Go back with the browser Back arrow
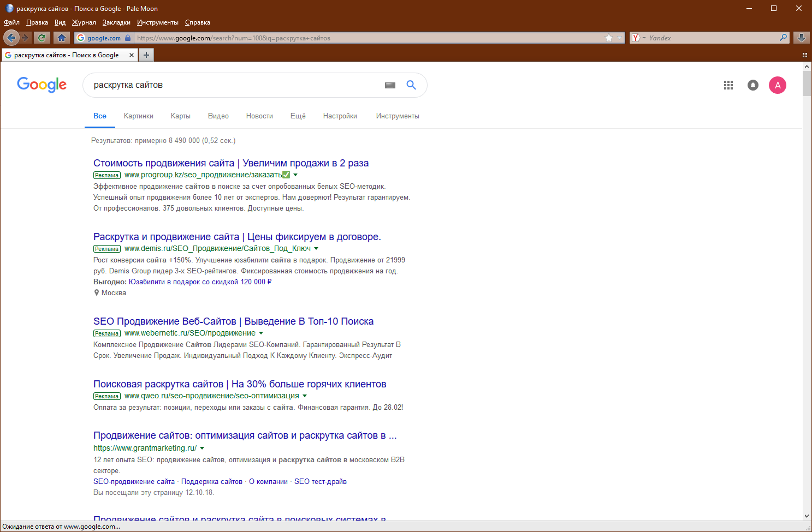This screenshot has width=812, height=532. coord(11,38)
